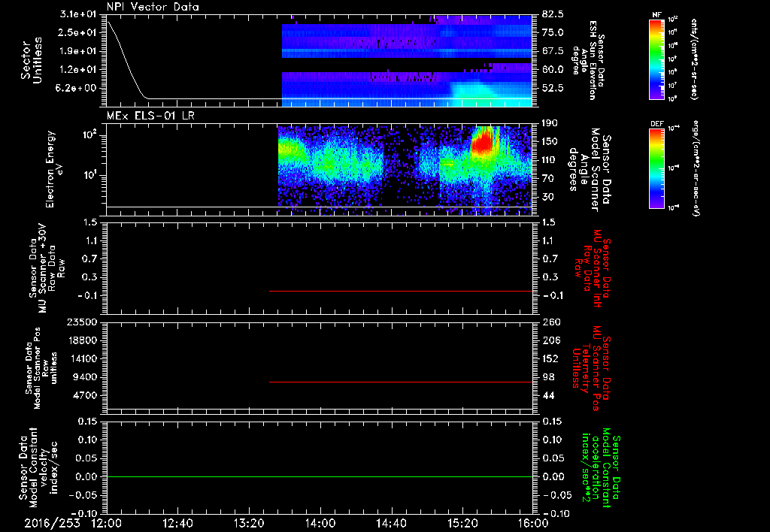Click the "DEF" colorbar title
The height and width of the screenshot is (532, 770).
pos(656,124)
